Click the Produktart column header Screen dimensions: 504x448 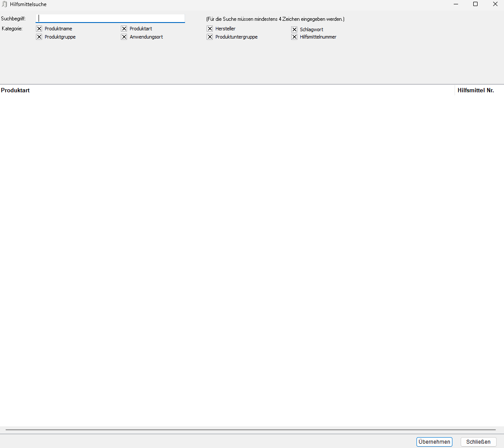pos(15,90)
